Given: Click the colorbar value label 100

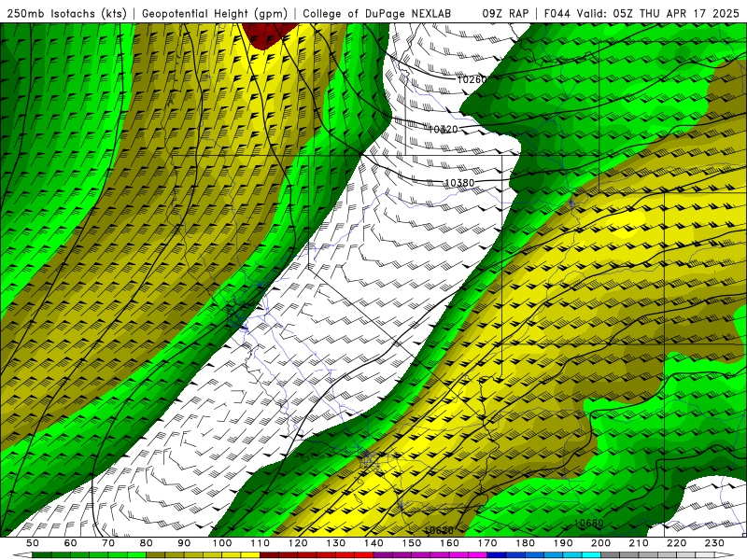Looking at the screenshot, I should [222, 543].
